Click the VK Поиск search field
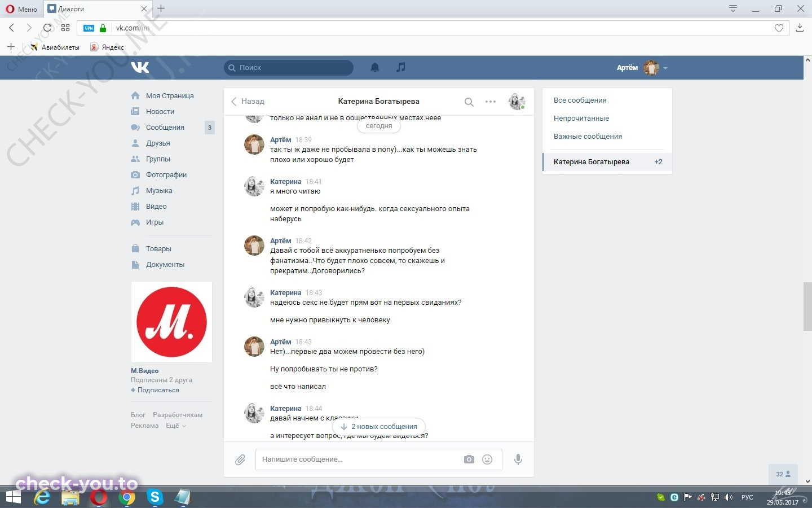Image resolution: width=812 pixels, height=508 pixels. (289, 68)
